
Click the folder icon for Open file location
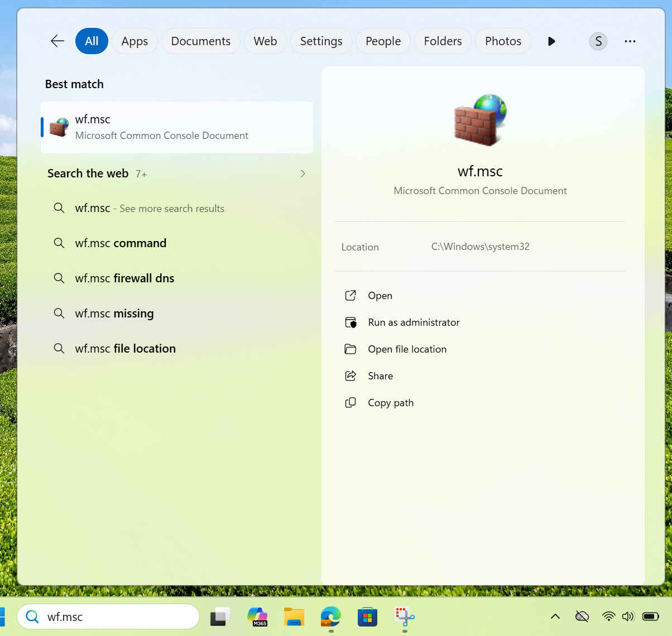[351, 349]
